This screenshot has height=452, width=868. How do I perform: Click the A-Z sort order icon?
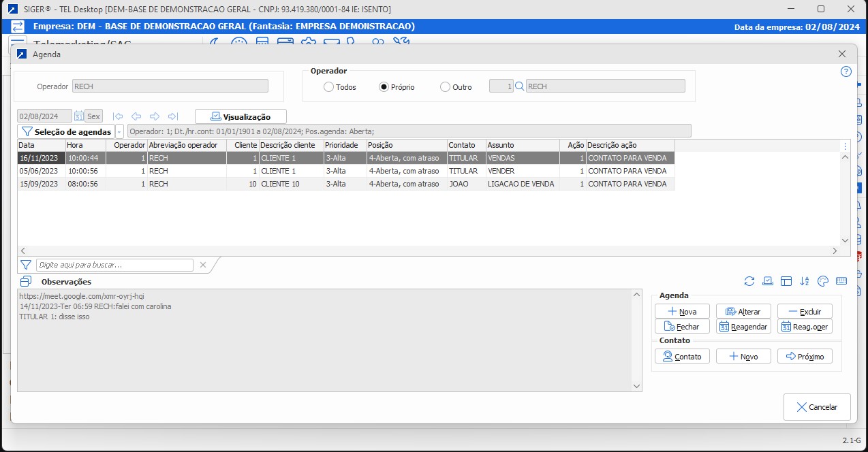click(804, 281)
